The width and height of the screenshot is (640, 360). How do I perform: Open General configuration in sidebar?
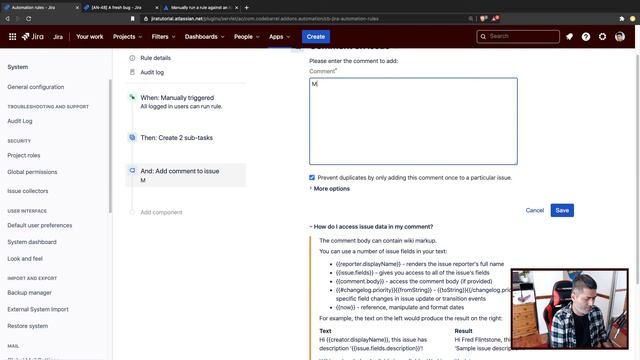[36, 87]
